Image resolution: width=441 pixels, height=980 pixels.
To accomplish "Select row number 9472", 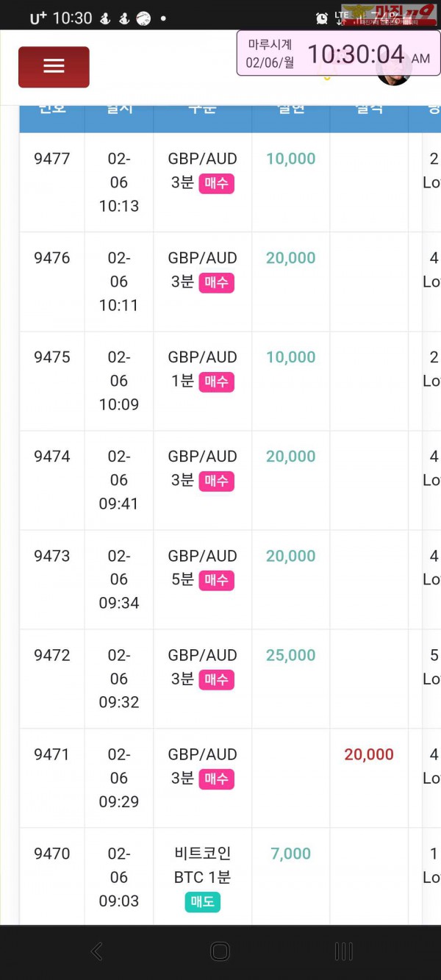I will click(x=52, y=655).
